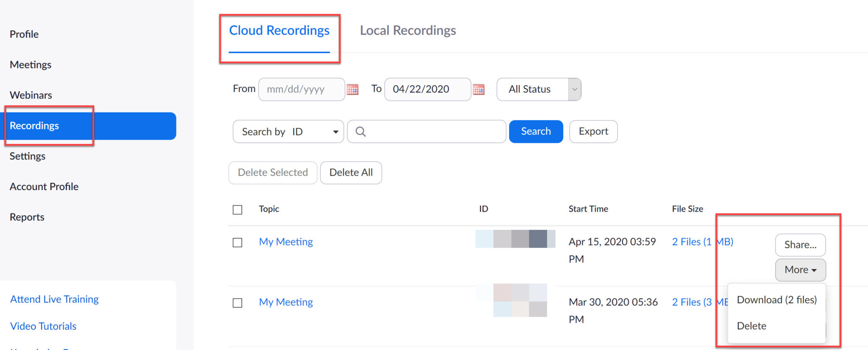Open My Meeting from Apr 15, 2020
This screenshot has height=350, width=868.
click(286, 242)
